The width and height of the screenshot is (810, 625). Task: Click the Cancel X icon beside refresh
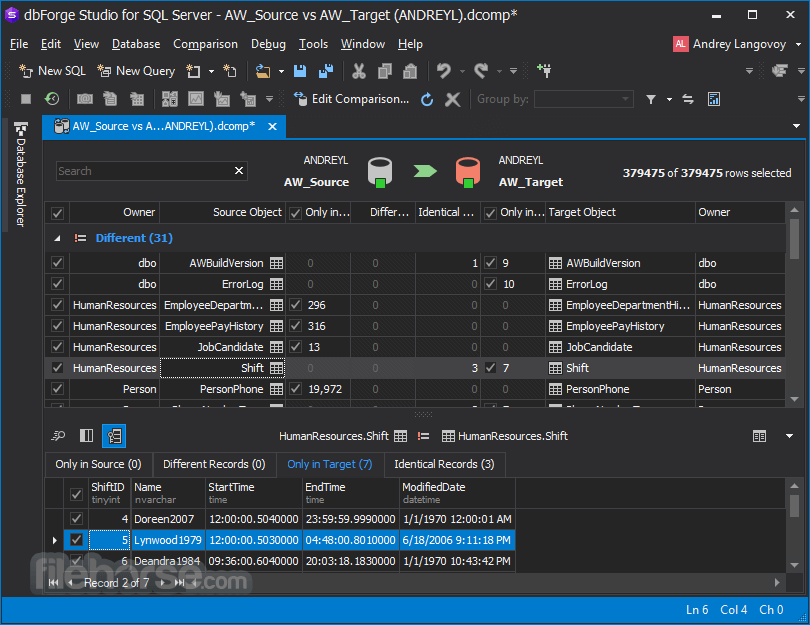click(453, 99)
